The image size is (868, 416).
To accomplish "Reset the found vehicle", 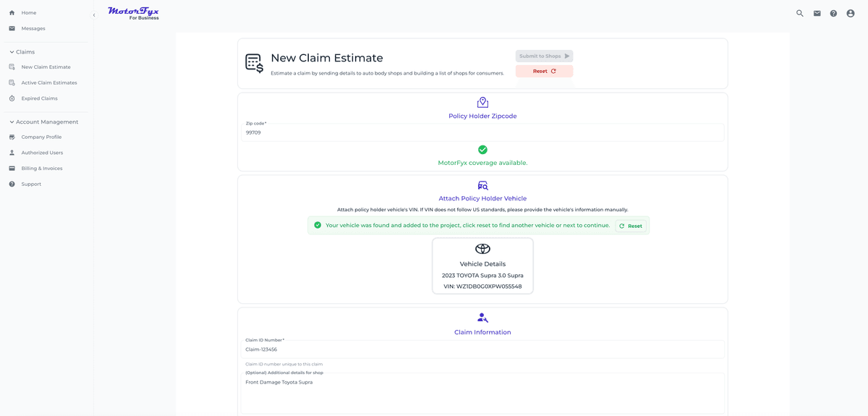I will pos(630,226).
